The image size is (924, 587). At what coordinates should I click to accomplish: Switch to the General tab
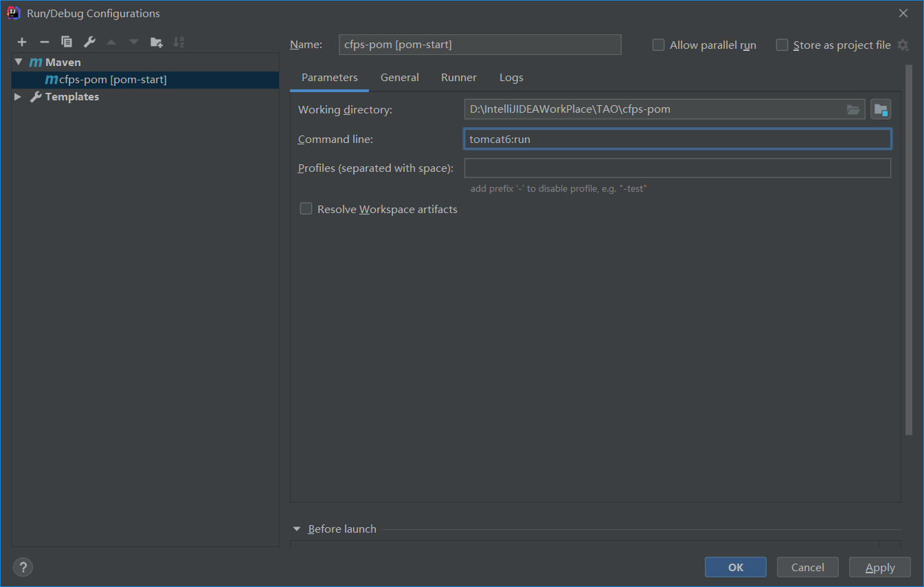399,78
